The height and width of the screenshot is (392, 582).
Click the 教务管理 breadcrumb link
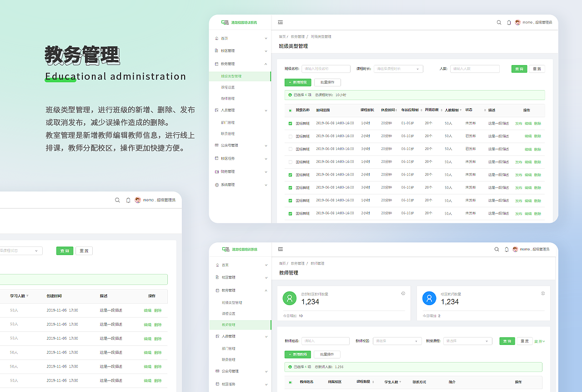(299, 36)
